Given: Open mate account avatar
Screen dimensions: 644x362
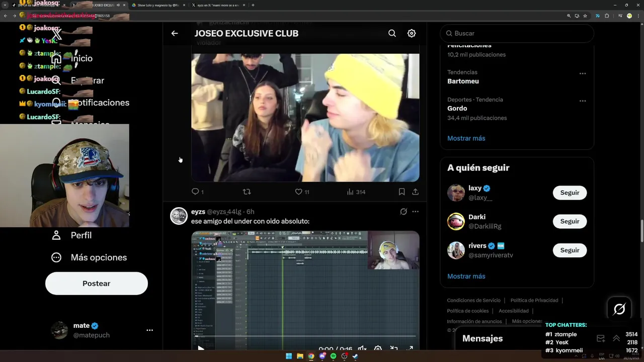Looking at the screenshot, I should tap(59, 330).
